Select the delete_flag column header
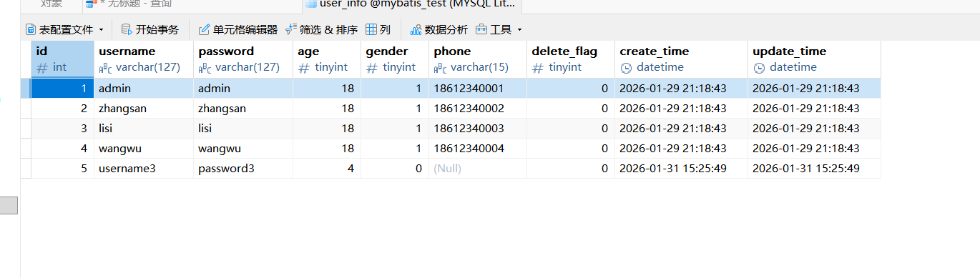 [x=571, y=59]
